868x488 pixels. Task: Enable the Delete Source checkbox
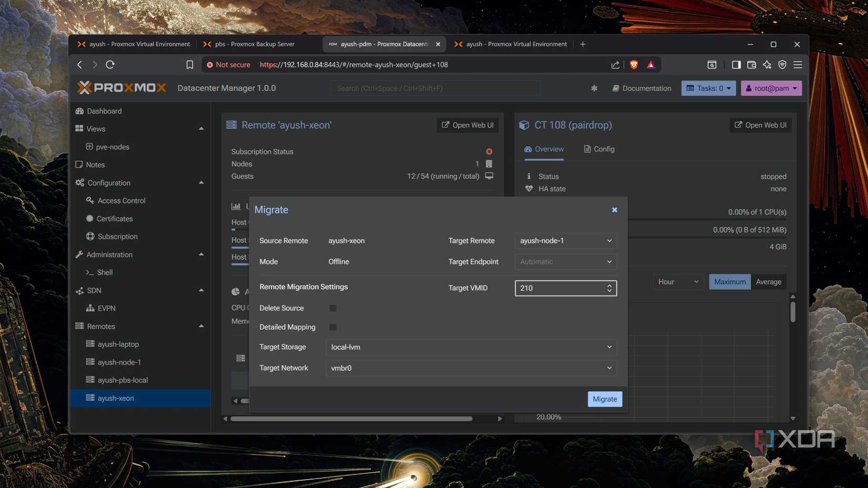[x=332, y=308]
